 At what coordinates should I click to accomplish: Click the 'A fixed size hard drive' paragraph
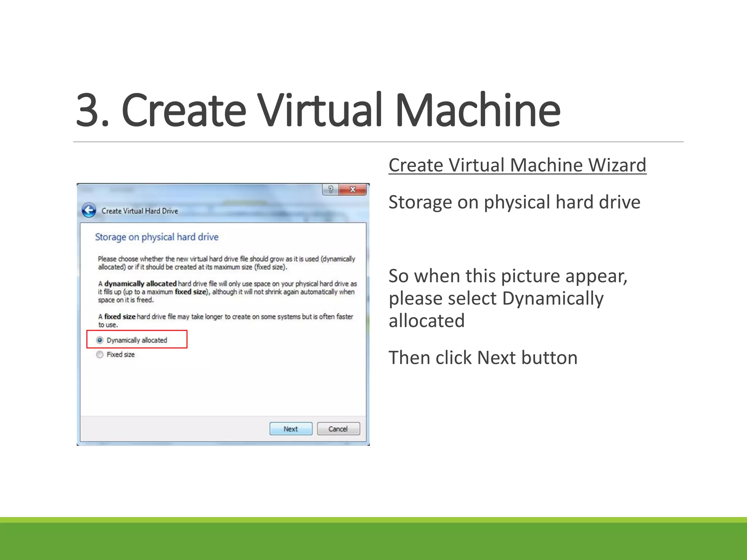click(225, 320)
